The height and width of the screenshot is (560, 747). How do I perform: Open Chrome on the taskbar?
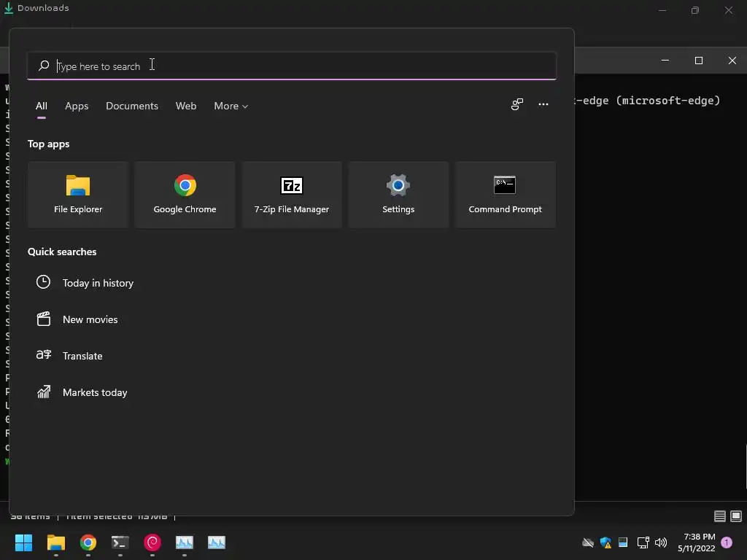[x=88, y=542]
